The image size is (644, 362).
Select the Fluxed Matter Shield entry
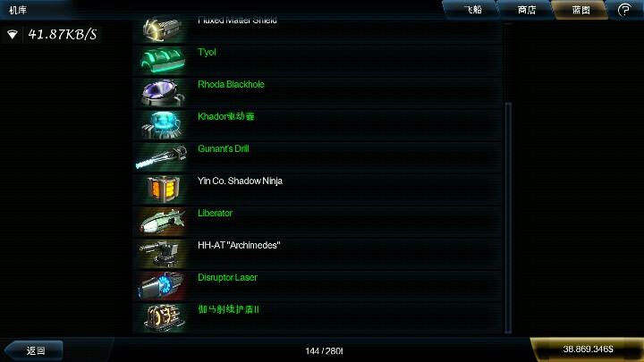[x=318, y=29]
